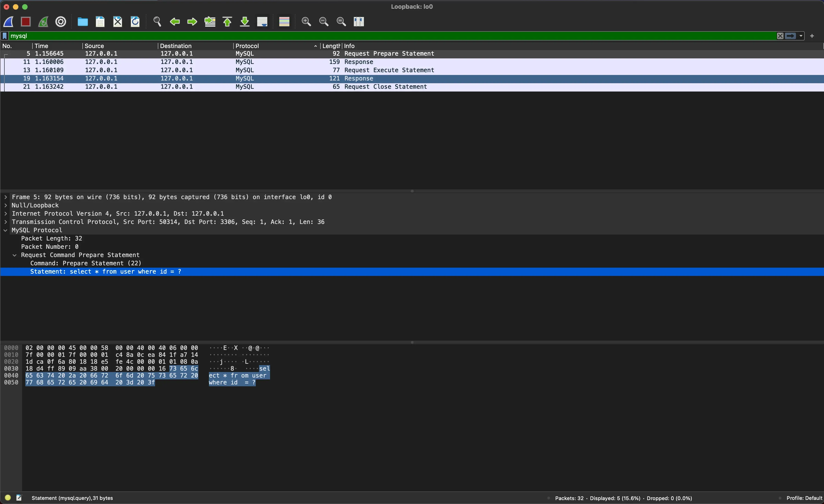
Task: Open a capture file folder icon
Action: pyautogui.click(x=83, y=22)
